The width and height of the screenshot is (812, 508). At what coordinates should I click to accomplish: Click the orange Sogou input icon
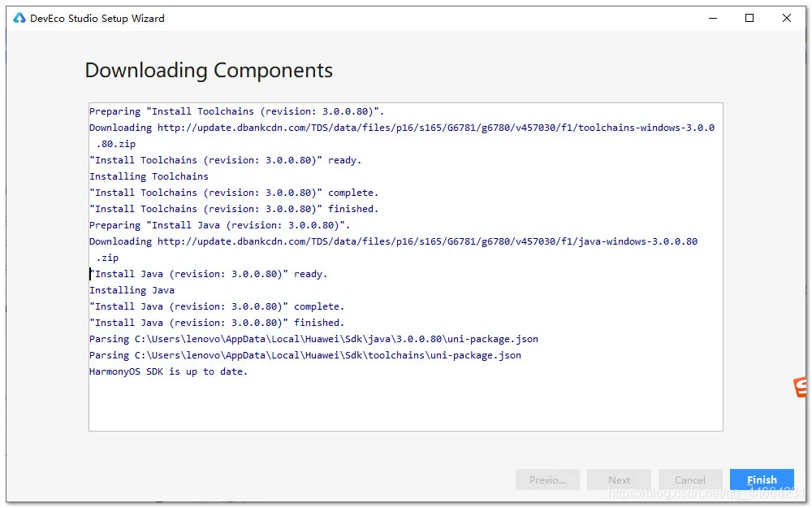tap(800, 387)
